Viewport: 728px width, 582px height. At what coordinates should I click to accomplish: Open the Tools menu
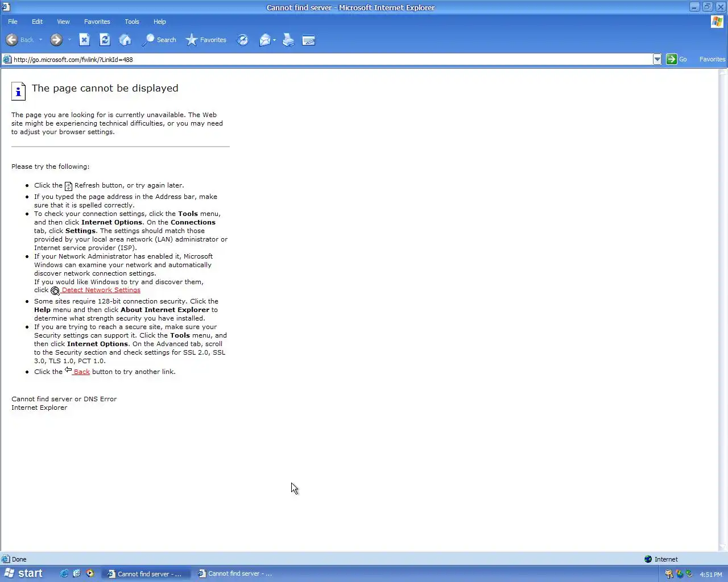[x=132, y=22]
